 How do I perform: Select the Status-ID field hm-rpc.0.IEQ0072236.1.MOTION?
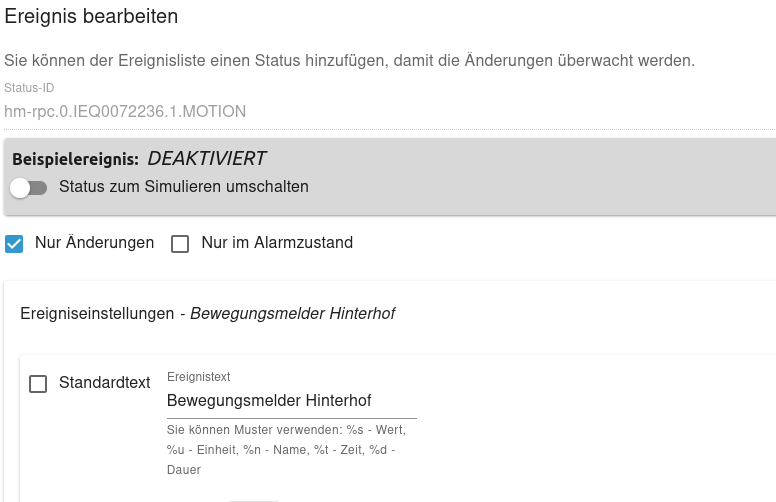click(x=125, y=111)
